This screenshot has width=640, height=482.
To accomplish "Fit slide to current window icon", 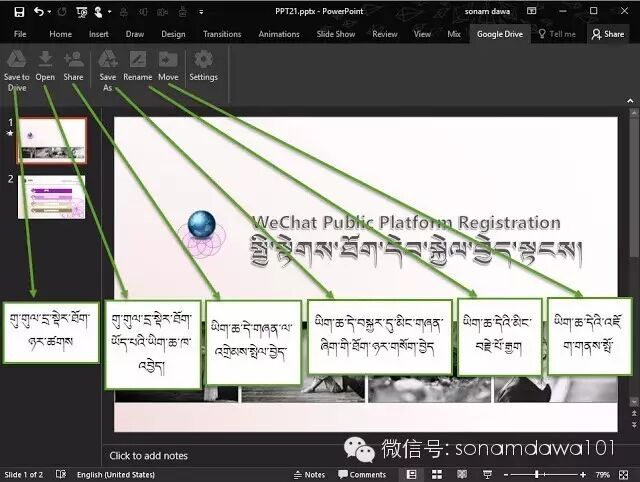I will coord(623,475).
